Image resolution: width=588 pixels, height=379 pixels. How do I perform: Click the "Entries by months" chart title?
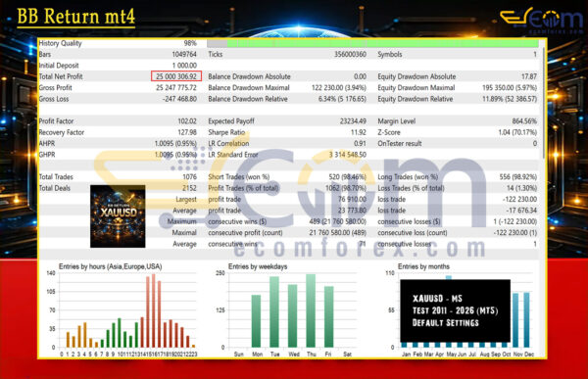point(423,266)
